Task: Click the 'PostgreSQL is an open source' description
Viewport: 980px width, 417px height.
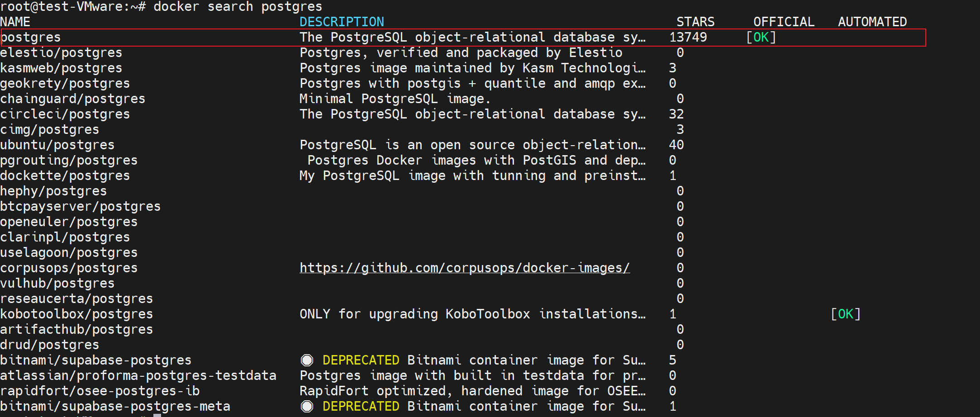Action: tap(473, 145)
